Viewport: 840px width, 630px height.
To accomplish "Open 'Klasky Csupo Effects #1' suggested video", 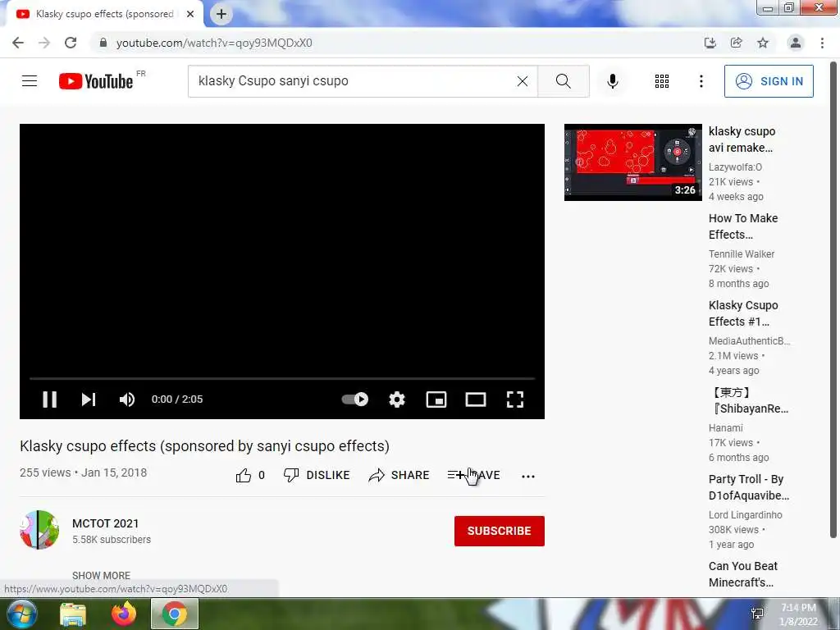I will coord(743,313).
